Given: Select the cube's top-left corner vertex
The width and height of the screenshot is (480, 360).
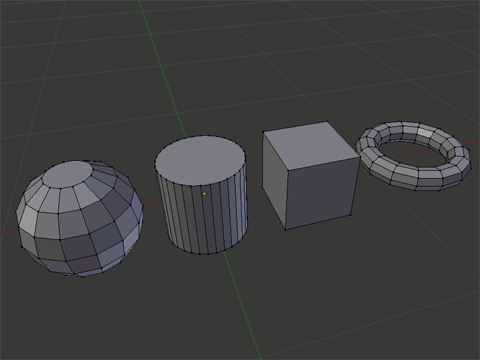Looking at the screenshot, I should pos(263,132).
